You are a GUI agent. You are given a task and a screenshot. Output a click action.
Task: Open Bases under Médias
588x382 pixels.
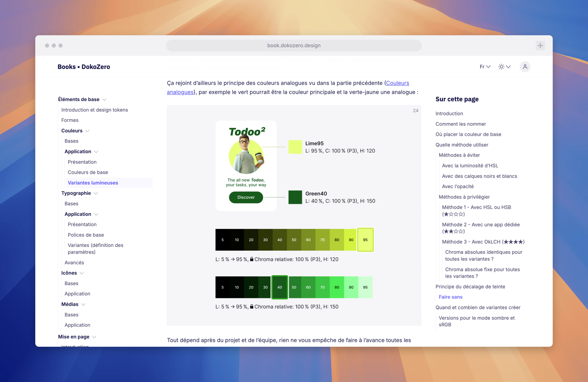tap(71, 315)
